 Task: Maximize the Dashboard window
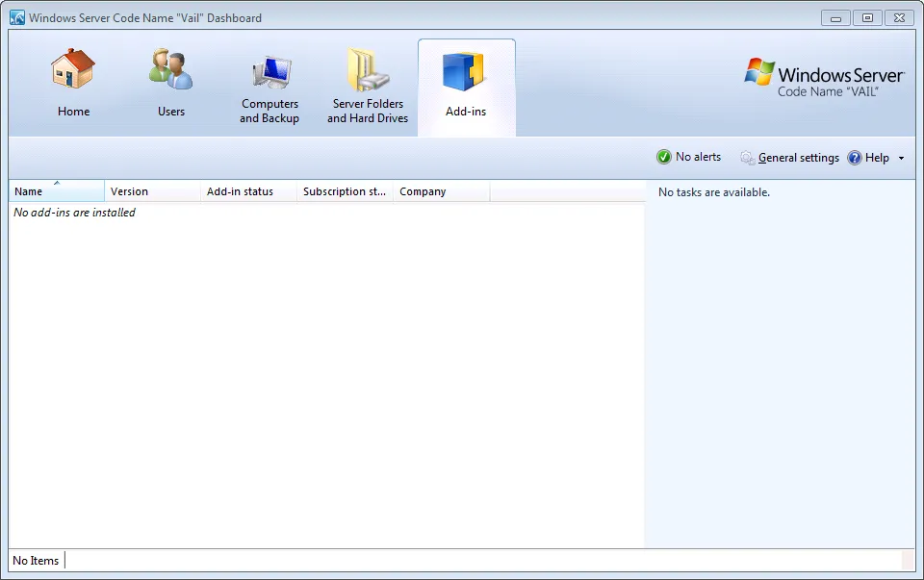(867, 18)
